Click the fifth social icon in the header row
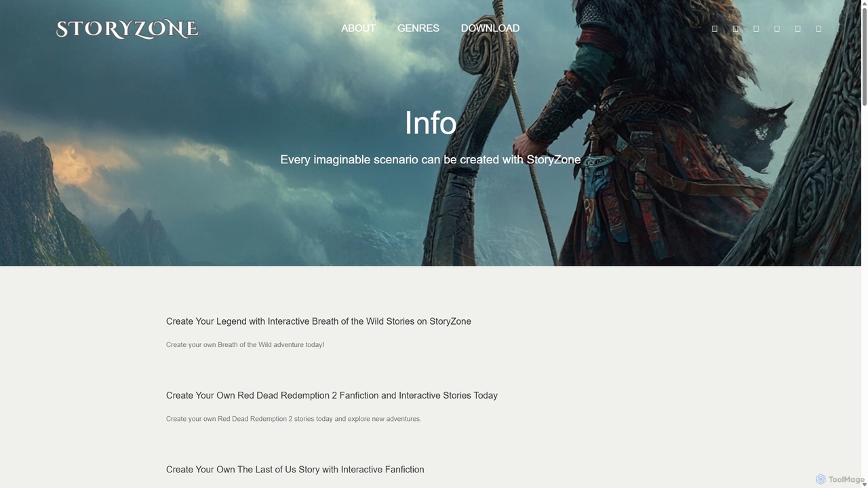Screen dimensions: 868x488 [797, 28]
